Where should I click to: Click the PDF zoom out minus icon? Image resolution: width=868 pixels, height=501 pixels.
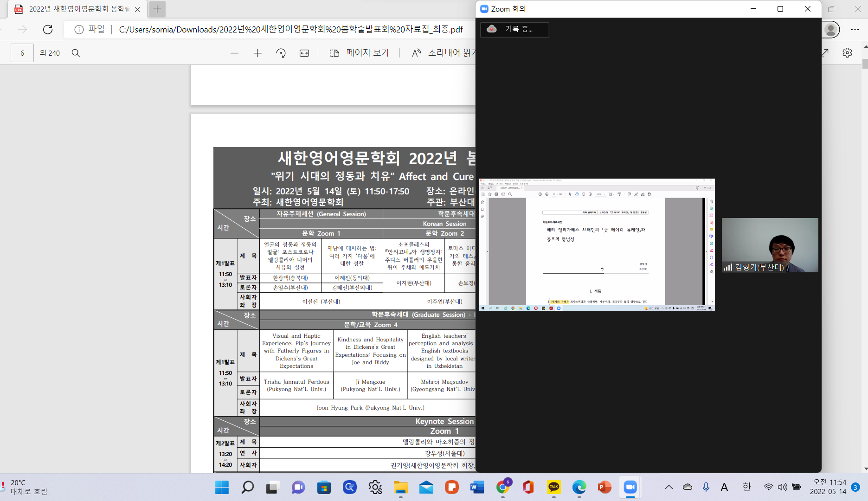point(234,53)
